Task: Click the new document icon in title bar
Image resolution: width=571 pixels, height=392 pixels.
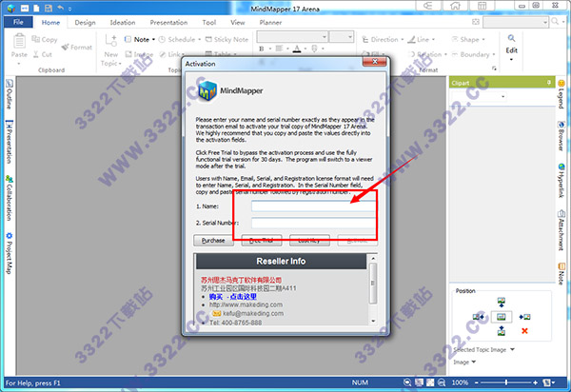Action: pyautogui.click(x=36, y=8)
